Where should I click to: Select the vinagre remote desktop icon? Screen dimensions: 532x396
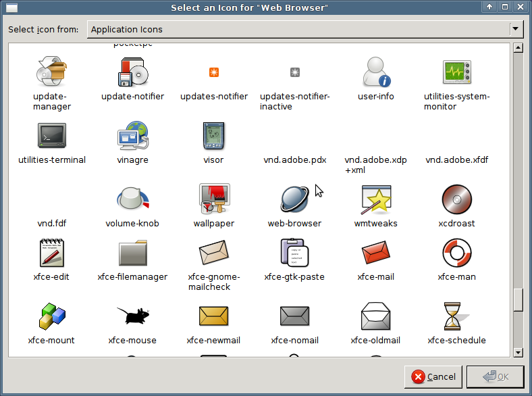pos(132,135)
